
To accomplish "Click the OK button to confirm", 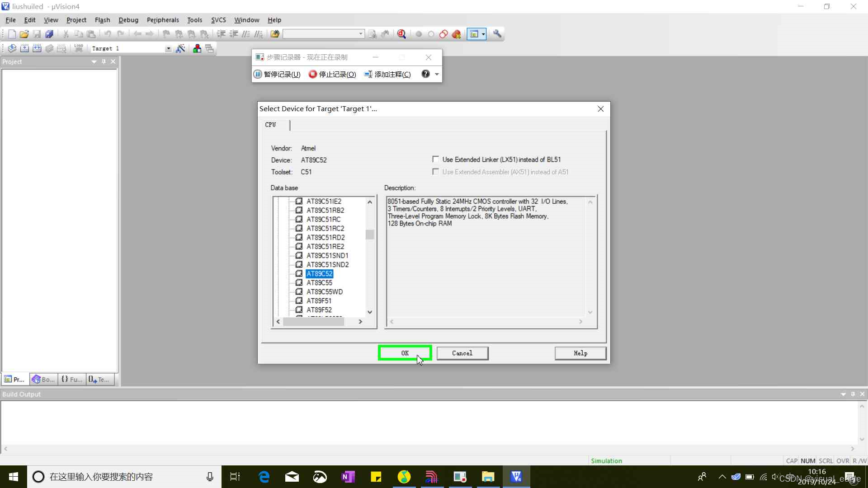I will coord(404,353).
